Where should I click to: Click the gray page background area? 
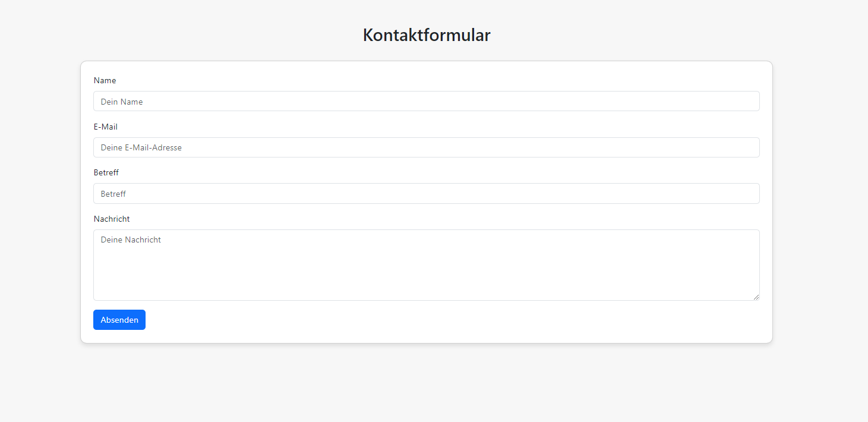tap(416, 386)
